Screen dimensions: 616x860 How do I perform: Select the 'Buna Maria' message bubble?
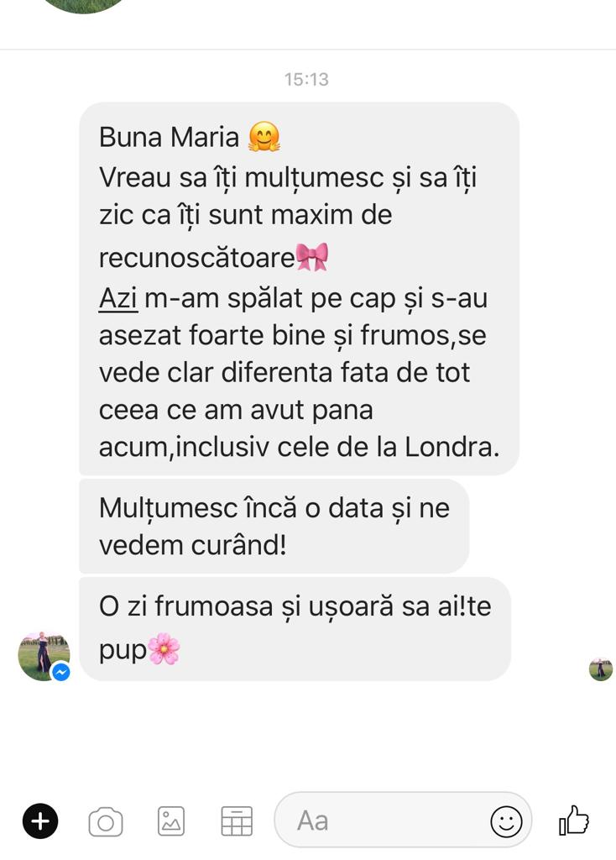pyautogui.click(x=300, y=289)
